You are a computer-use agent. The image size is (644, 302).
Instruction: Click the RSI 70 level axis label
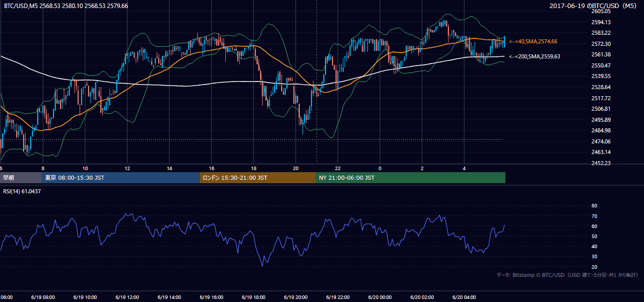[594, 216]
